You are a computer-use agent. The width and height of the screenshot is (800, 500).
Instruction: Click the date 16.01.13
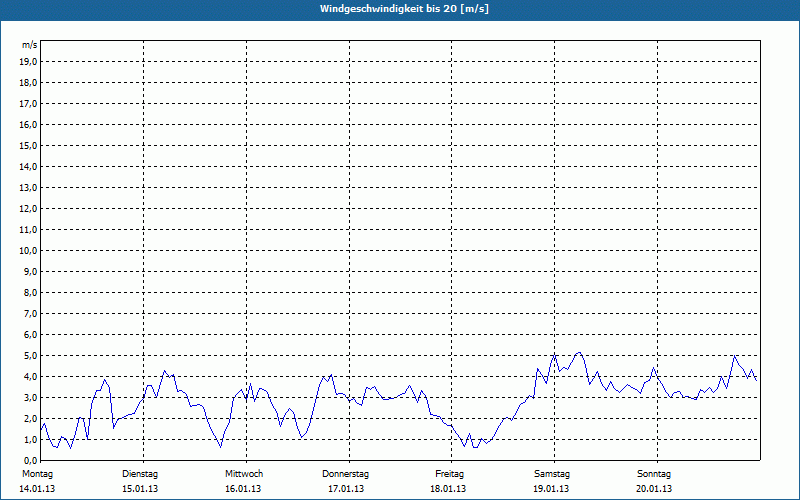[x=243, y=489]
